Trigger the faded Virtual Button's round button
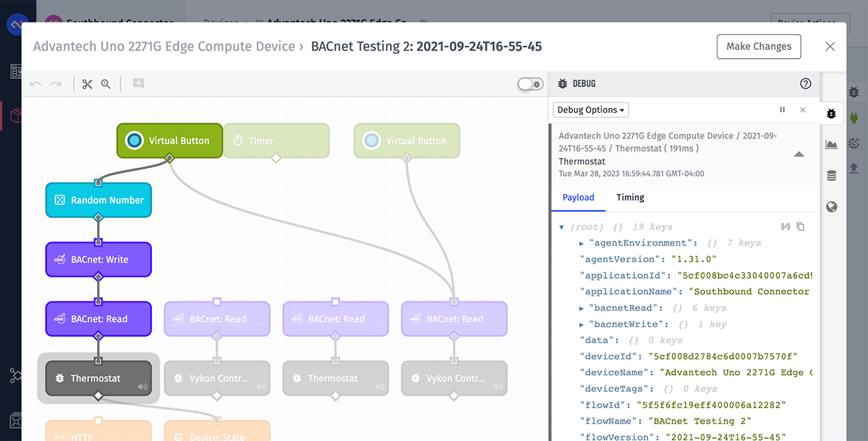 click(x=371, y=140)
